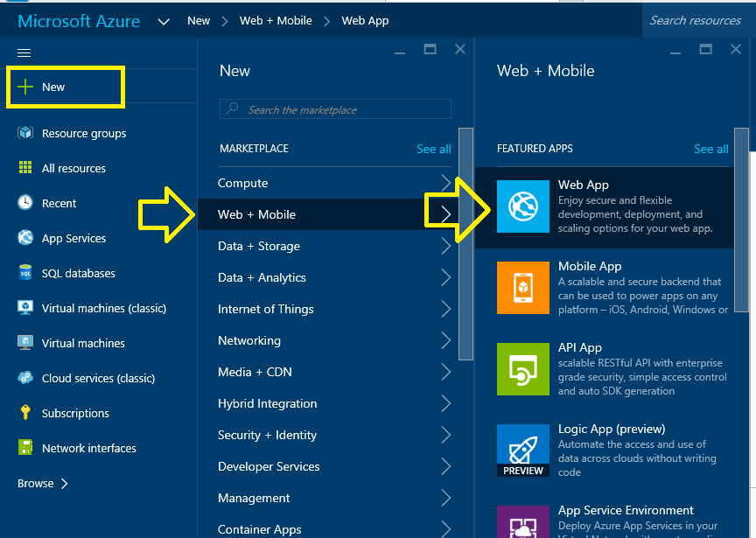This screenshot has height=538, width=756.
Task: Expand the Networking chevron
Action: pyautogui.click(x=446, y=340)
